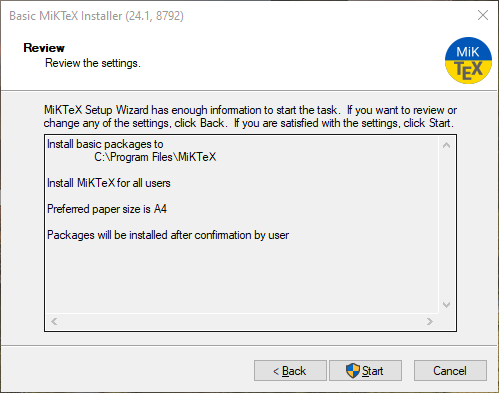The image size is (499, 393).
Task: Click 'Install MiKTeX for all users' line
Action: click(x=109, y=183)
